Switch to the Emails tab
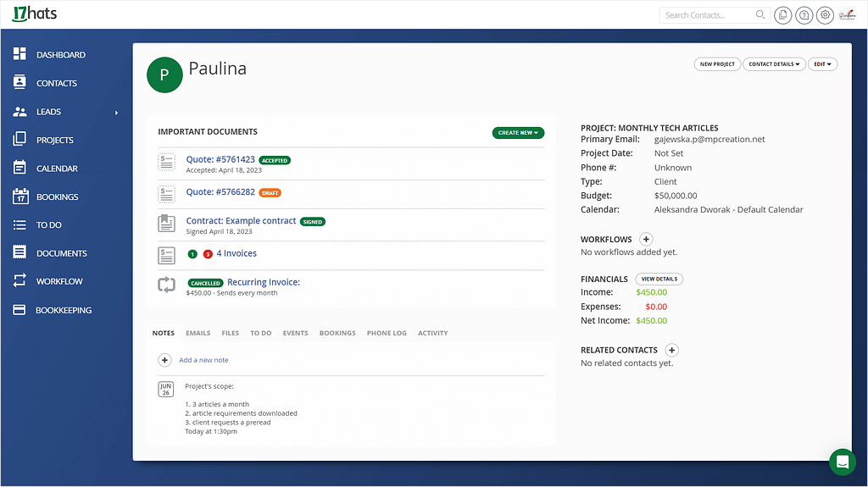868x487 pixels. [x=198, y=333]
